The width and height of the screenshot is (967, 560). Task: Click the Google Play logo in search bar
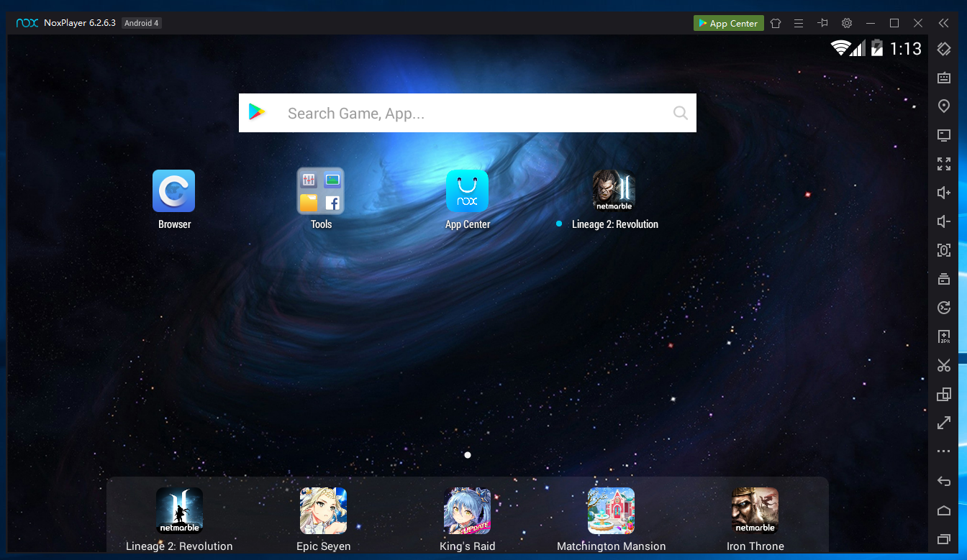(257, 112)
